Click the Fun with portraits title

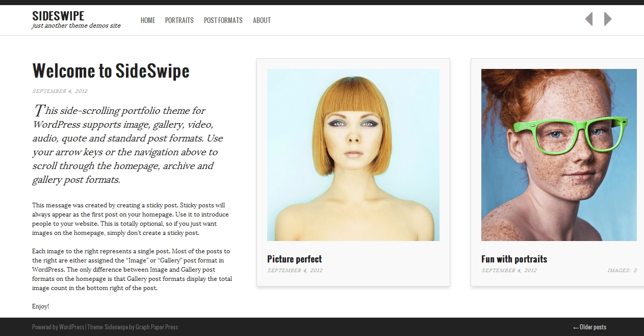click(x=514, y=259)
